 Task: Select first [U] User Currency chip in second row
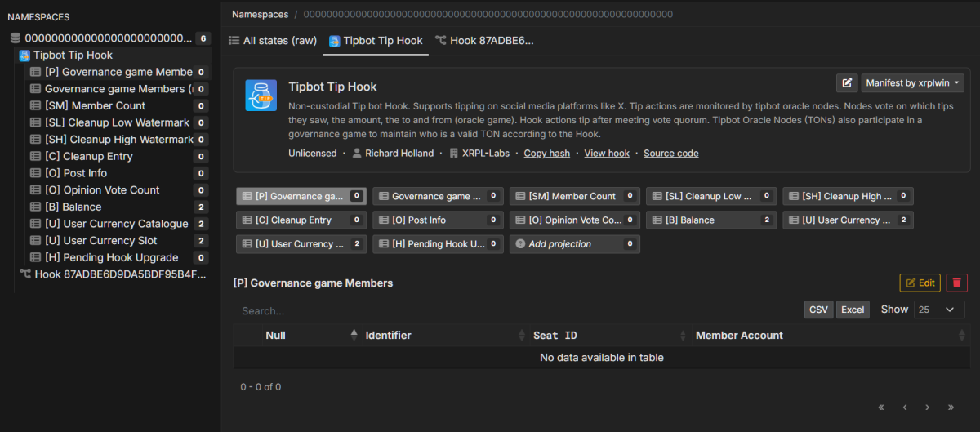[848, 220]
